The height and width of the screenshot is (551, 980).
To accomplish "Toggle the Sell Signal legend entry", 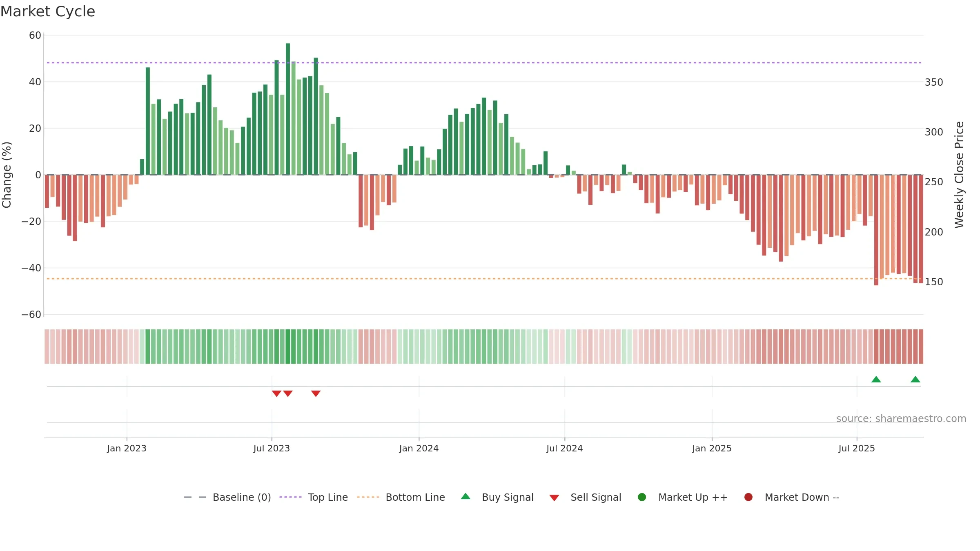I will tap(585, 497).
